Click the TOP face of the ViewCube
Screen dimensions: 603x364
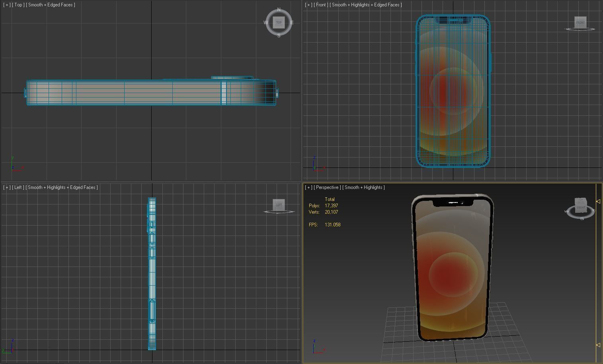(279, 22)
